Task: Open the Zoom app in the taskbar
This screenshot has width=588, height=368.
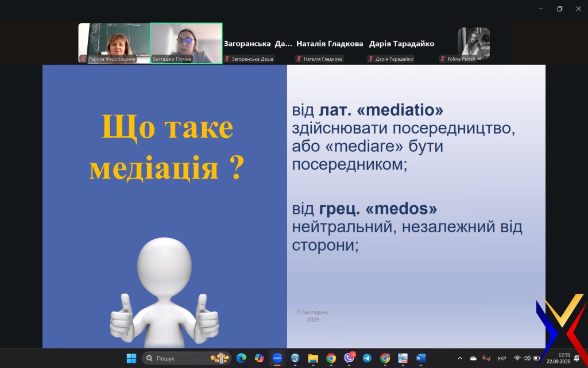Action: click(x=277, y=358)
